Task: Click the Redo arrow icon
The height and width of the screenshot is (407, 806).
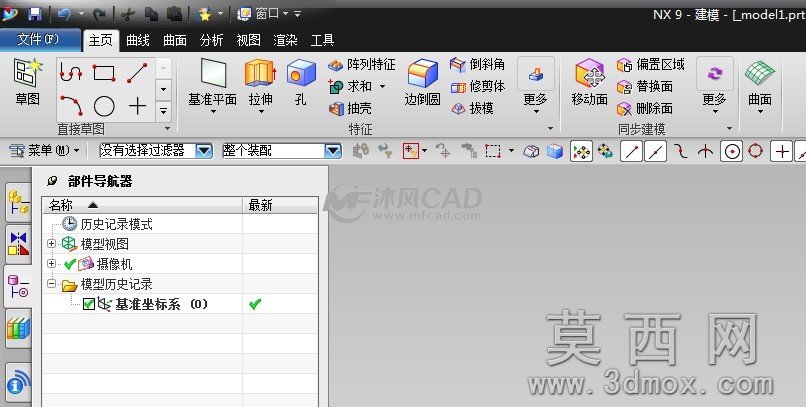Action: click(x=99, y=14)
